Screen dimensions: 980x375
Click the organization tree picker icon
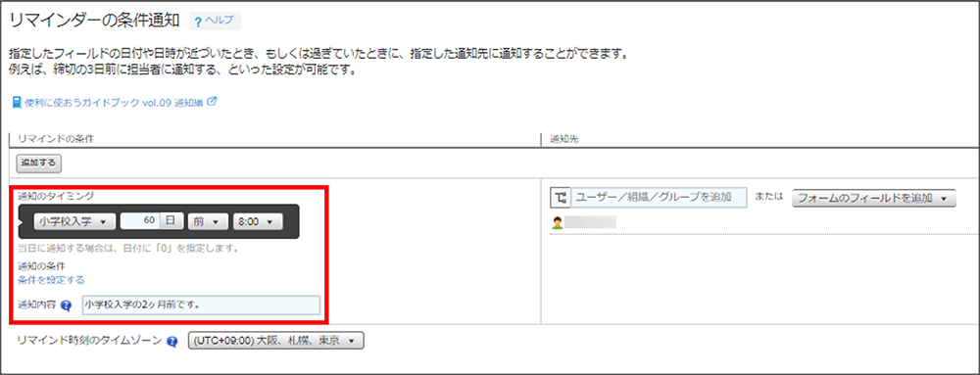point(560,198)
